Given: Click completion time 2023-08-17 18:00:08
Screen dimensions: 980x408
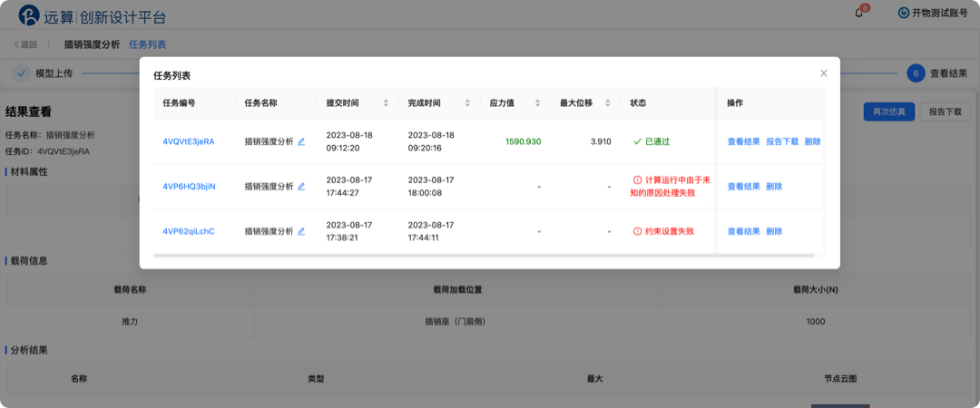Looking at the screenshot, I should [431, 186].
